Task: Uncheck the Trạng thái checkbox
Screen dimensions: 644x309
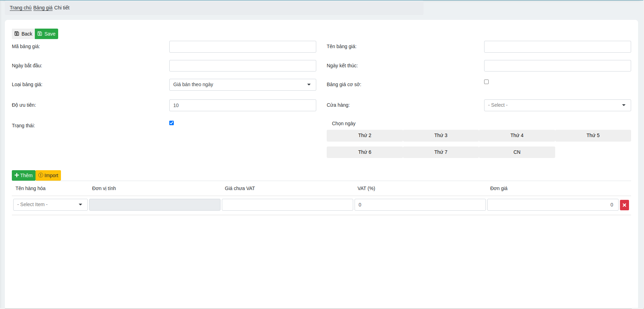Action: (x=171, y=123)
